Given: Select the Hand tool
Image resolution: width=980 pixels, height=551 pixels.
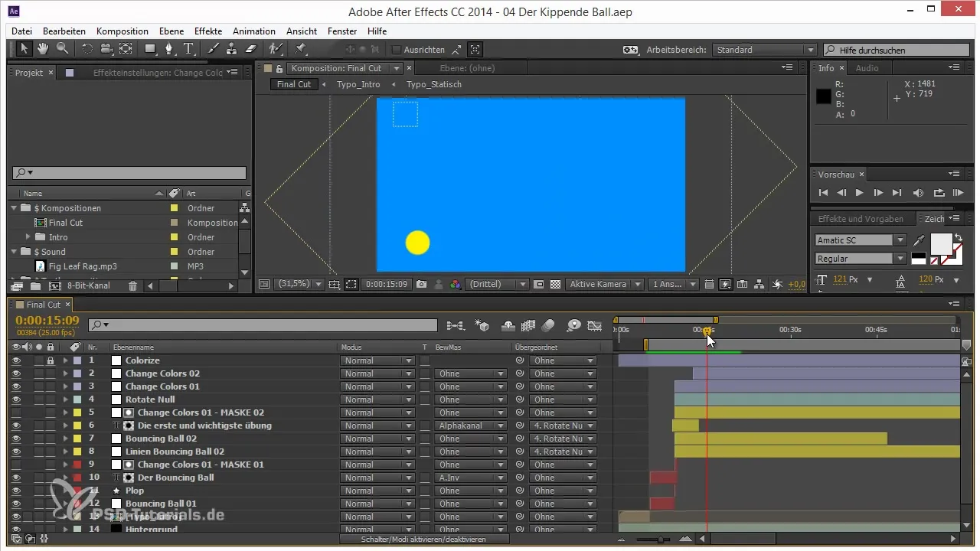Looking at the screenshot, I should coord(43,49).
